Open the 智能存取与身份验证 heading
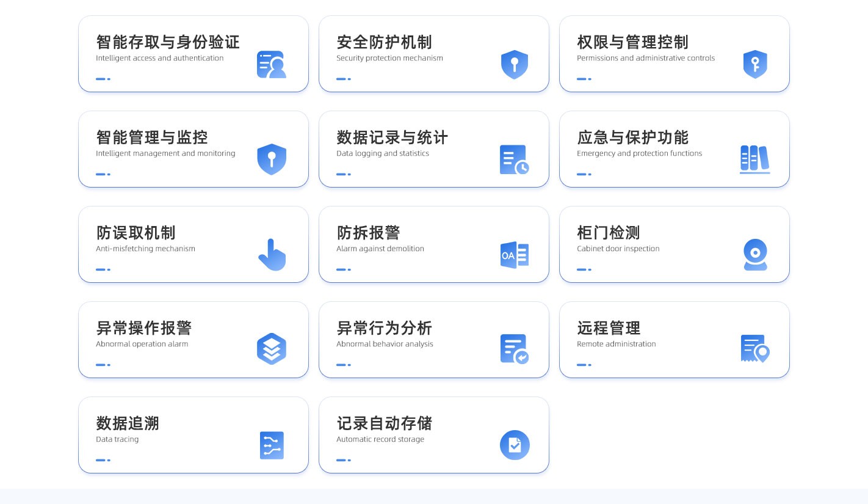 coord(168,42)
